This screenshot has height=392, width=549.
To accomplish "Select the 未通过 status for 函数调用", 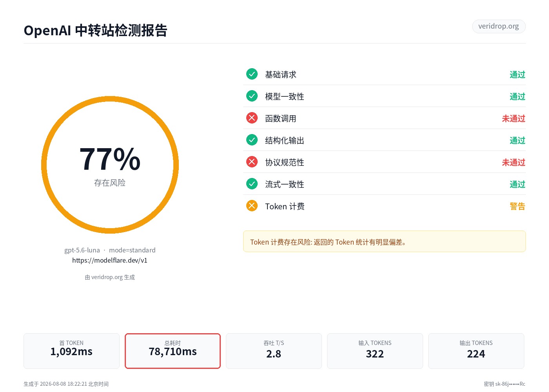I will (x=513, y=118).
